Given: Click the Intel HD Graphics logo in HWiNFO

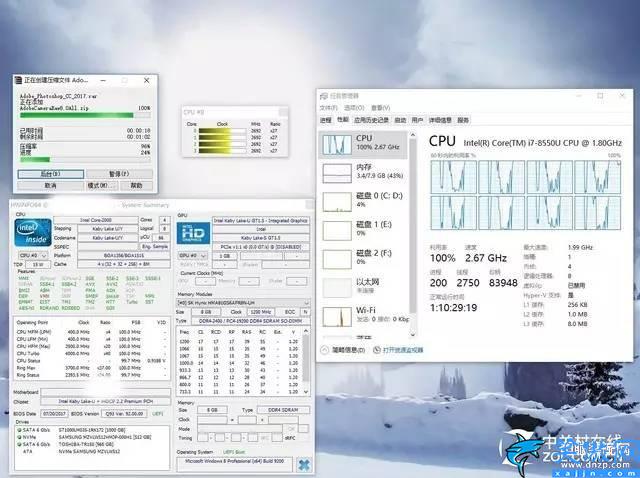Looking at the screenshot, I should (193, 233).
